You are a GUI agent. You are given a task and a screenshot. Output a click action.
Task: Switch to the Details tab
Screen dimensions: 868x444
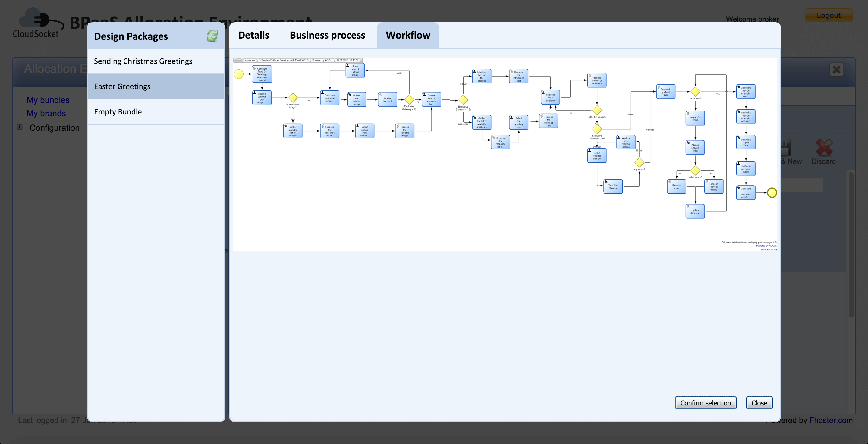click(x=253, y=35)
